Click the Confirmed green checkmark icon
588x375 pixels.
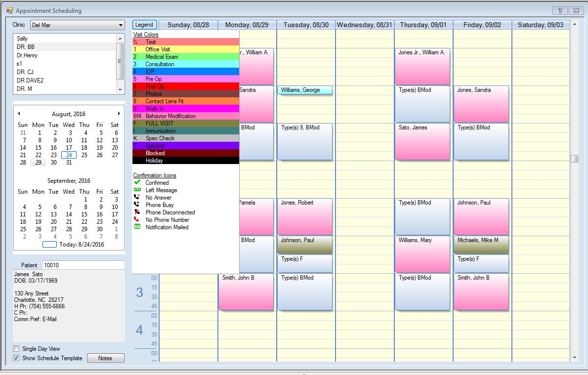click(137, 182)
